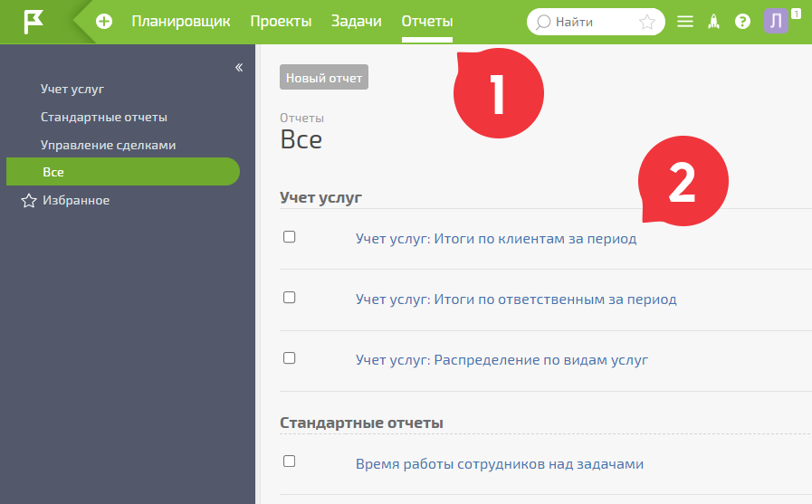The width and height of the screenshot is (812, 504).
Task: Collapse the sidebar with double chevron
Action: (239, 67)
